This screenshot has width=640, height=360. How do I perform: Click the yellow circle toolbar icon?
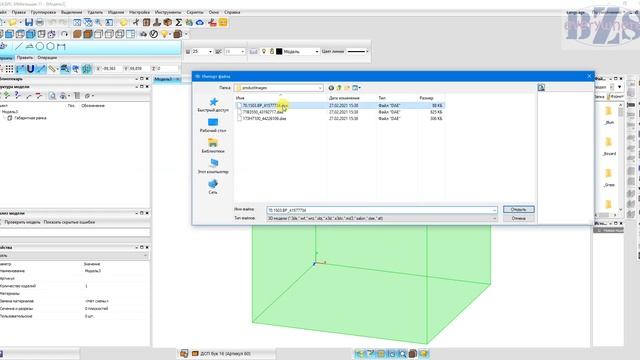coord(124,22)
